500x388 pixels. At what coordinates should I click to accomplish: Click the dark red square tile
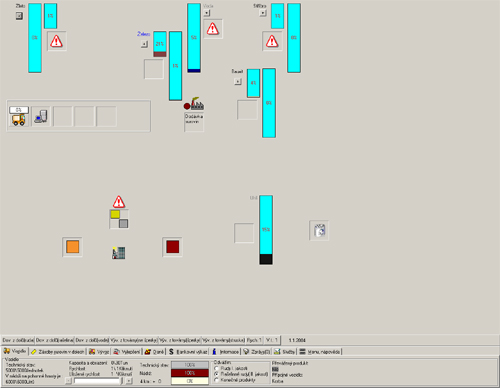tap(173, 247)
